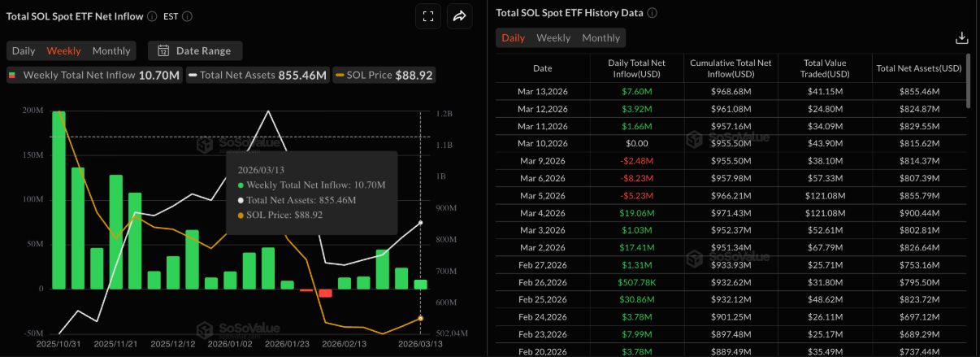Click the Date column header
This screenshot has height=357, width=980.
click(x=542, y=68)
